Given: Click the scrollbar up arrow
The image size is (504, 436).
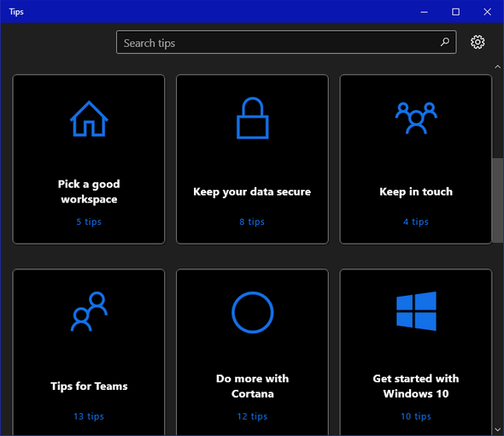Looking at the screenshot, I should click(497, 67).
